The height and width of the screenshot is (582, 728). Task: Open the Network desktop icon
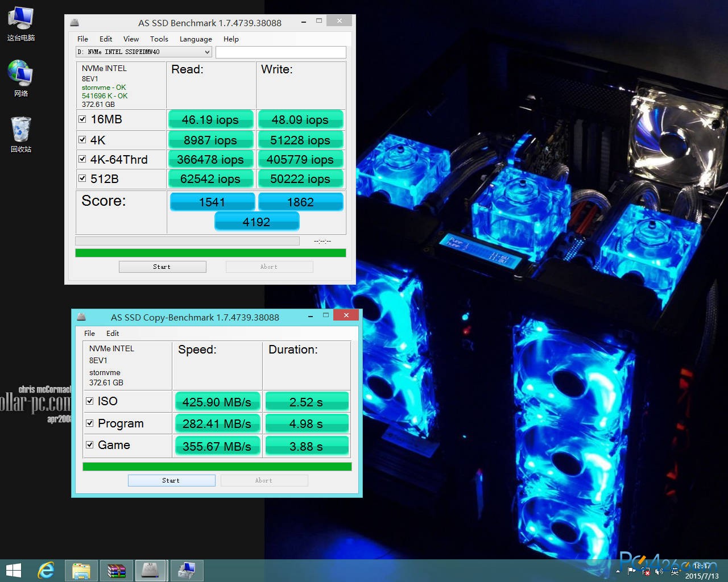[x=21, y=78]
